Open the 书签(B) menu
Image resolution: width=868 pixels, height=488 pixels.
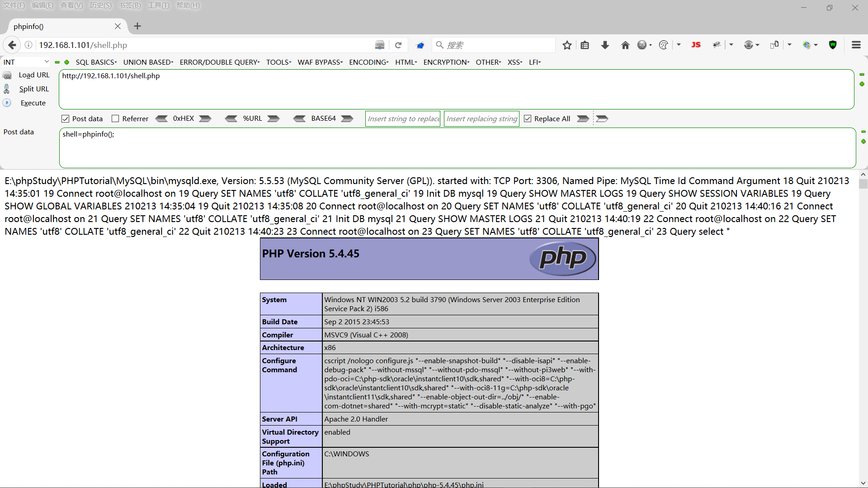tap(129, 5)
